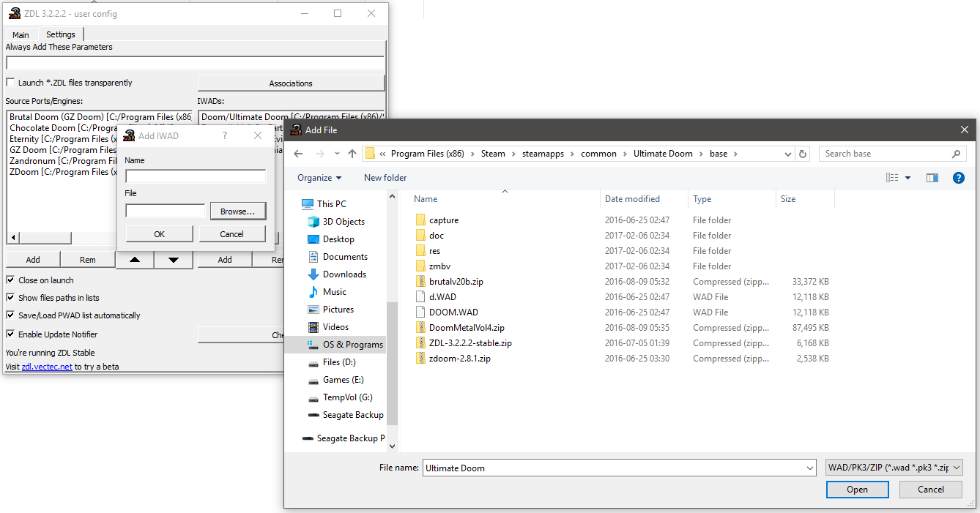Open Downloads in navigation pane
This screenshot has width=980, height=513.
(344, 274)
